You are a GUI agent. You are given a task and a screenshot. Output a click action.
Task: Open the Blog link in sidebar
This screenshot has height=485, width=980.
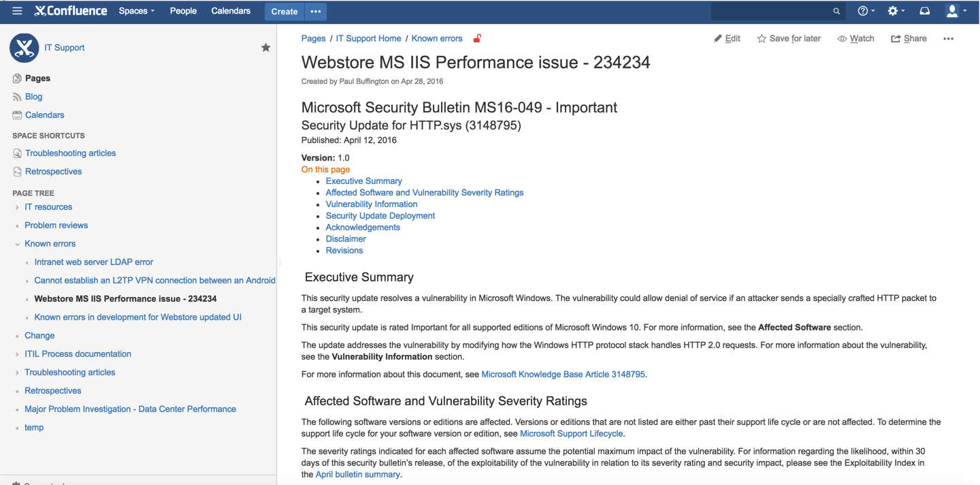coord(33,97)
